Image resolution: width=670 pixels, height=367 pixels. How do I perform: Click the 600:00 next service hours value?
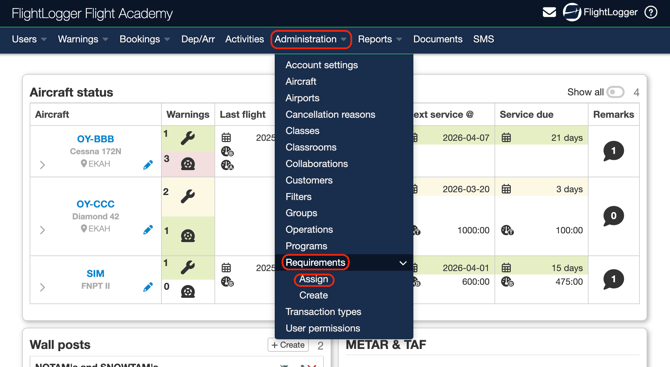pyautogui.click(x=476, y=282)
